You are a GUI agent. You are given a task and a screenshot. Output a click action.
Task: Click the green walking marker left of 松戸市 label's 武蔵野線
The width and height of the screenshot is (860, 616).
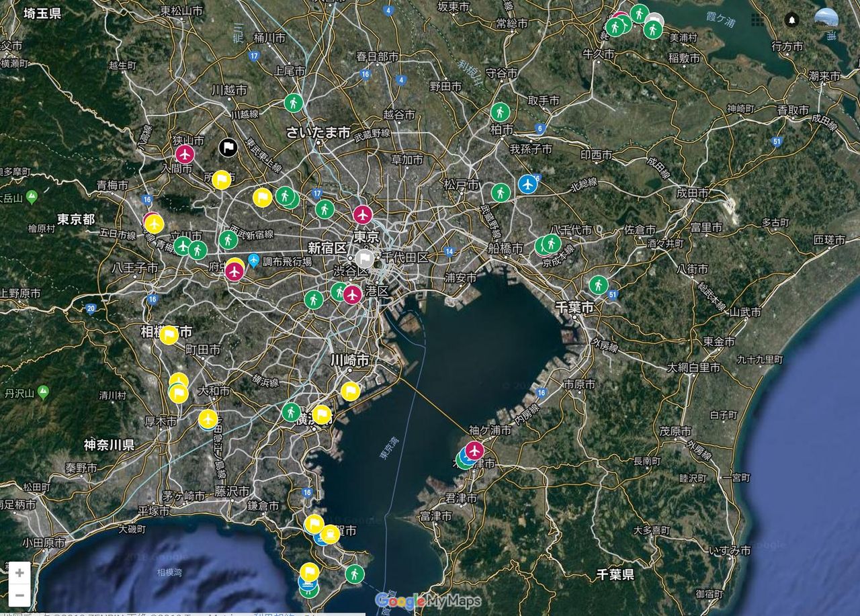coord(500,193)
